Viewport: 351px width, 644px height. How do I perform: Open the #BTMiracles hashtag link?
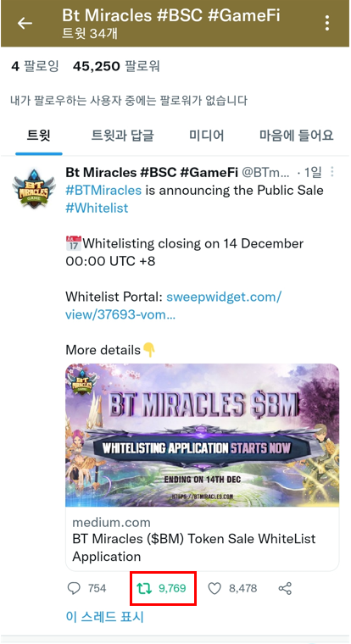(103, 190)
